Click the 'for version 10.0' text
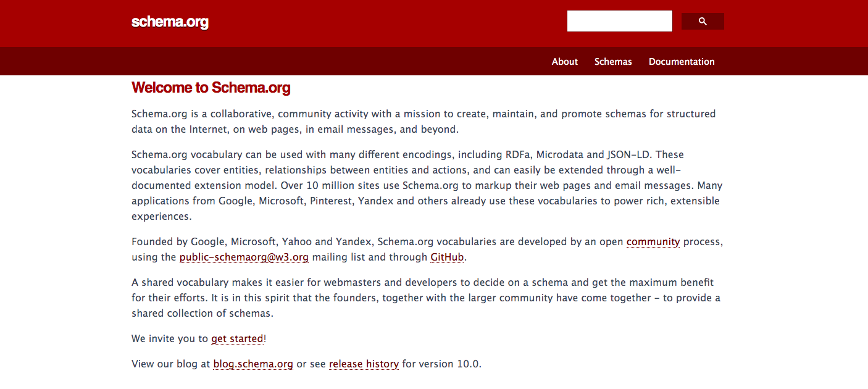 441,364
